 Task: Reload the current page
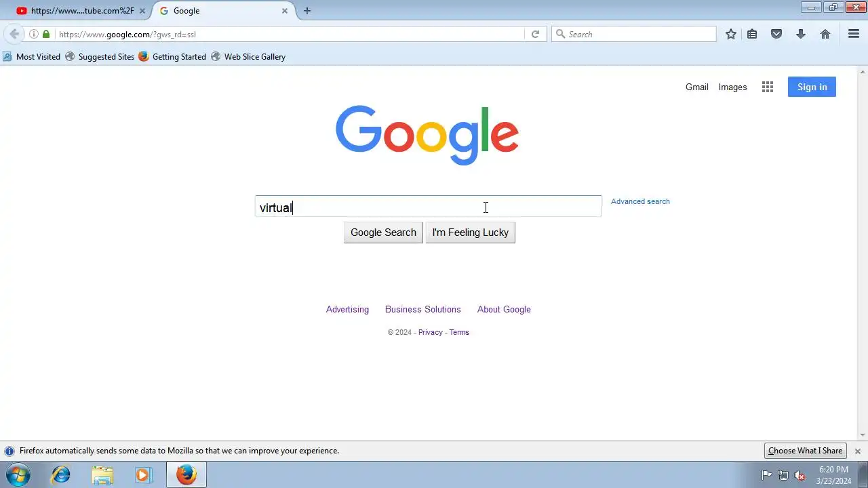click(535, 34)
